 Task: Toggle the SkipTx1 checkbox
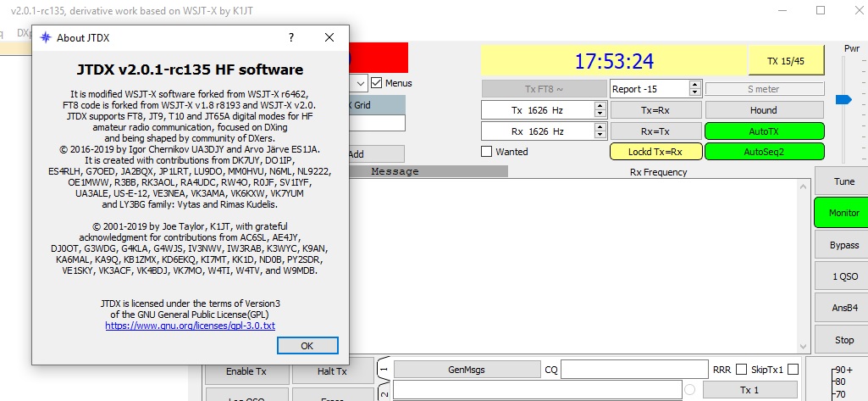tap(793, 369)
